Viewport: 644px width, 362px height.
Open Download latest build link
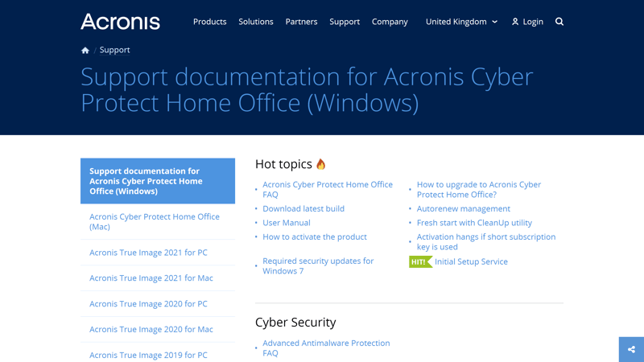pos(303,208)
